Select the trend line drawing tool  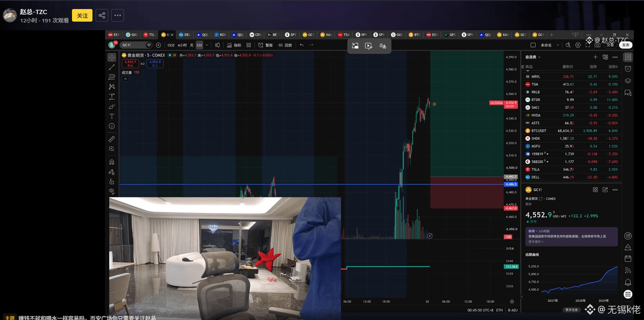[112, 67]
